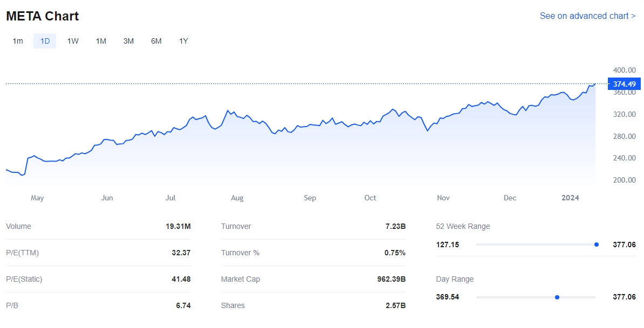Screen dimensions: 644x328
Task: Click the P/E(TTM) value 32.37
Action: (180, 253)
